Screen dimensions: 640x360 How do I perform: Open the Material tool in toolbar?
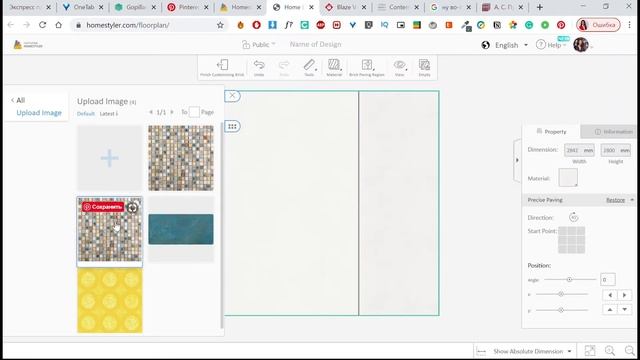[334, 68]
